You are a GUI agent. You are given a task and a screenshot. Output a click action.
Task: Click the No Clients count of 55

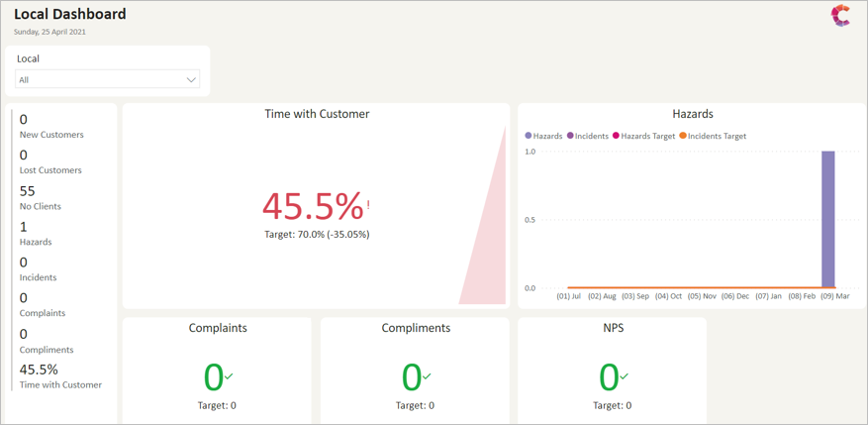28,191
